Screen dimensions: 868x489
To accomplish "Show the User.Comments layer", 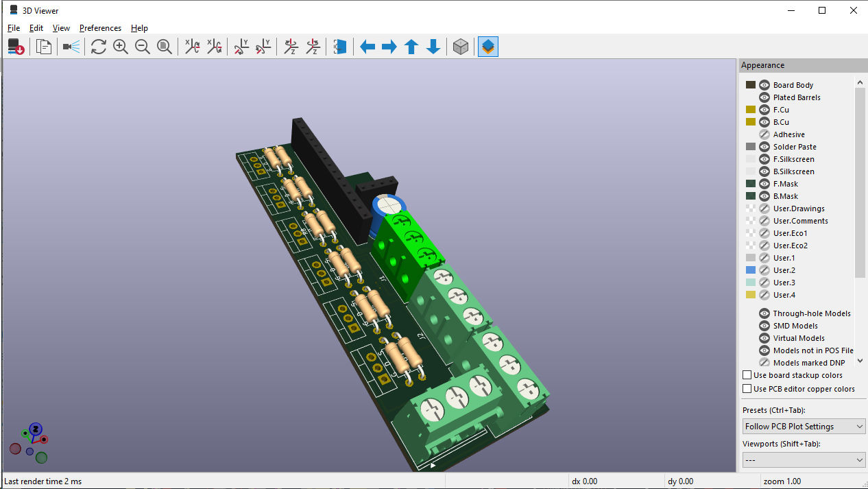I will click(764, 221).
